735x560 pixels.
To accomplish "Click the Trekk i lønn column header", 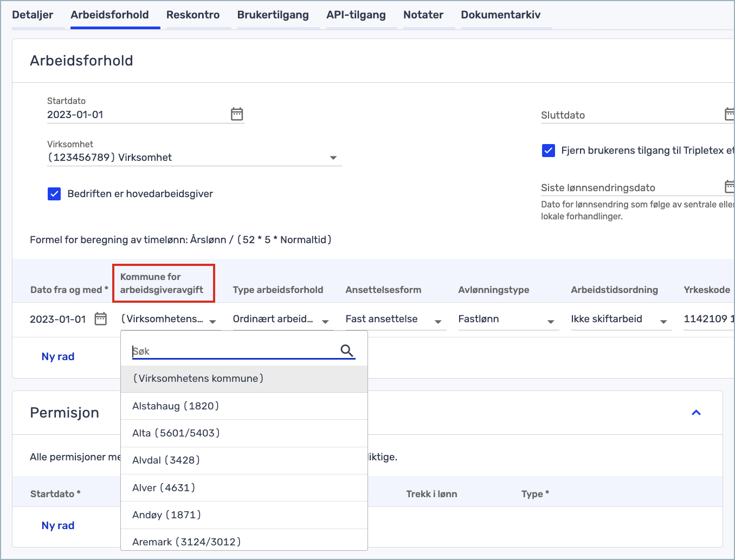I will click(432, 494).
